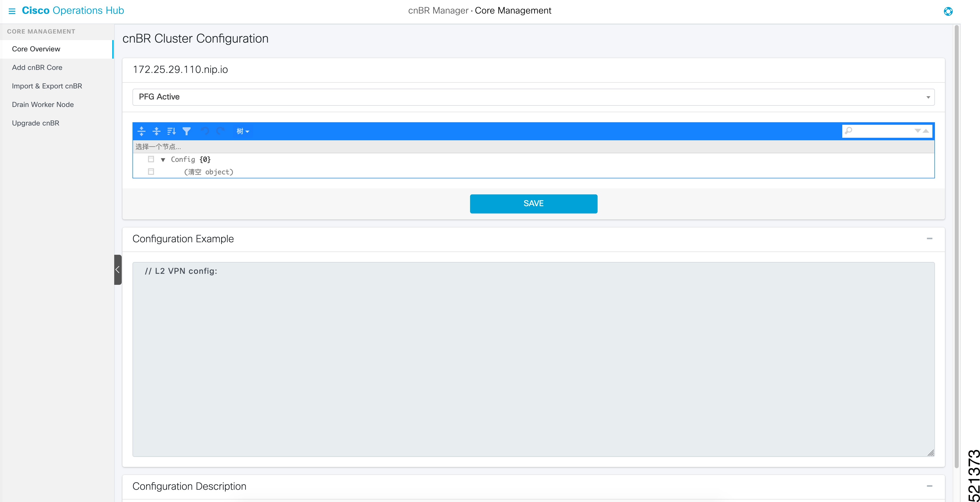Collapse the sidebar with the arrow handle
Viewport: 980px width, 502px height.
(117, 270)
